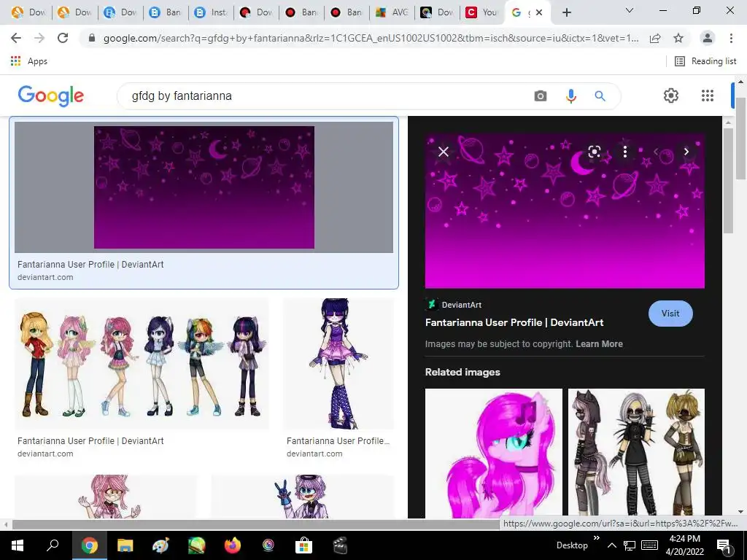This screenshot has width=747, height=560.
Task: Bookmark this page with the star
Action: tap(678, 38)
